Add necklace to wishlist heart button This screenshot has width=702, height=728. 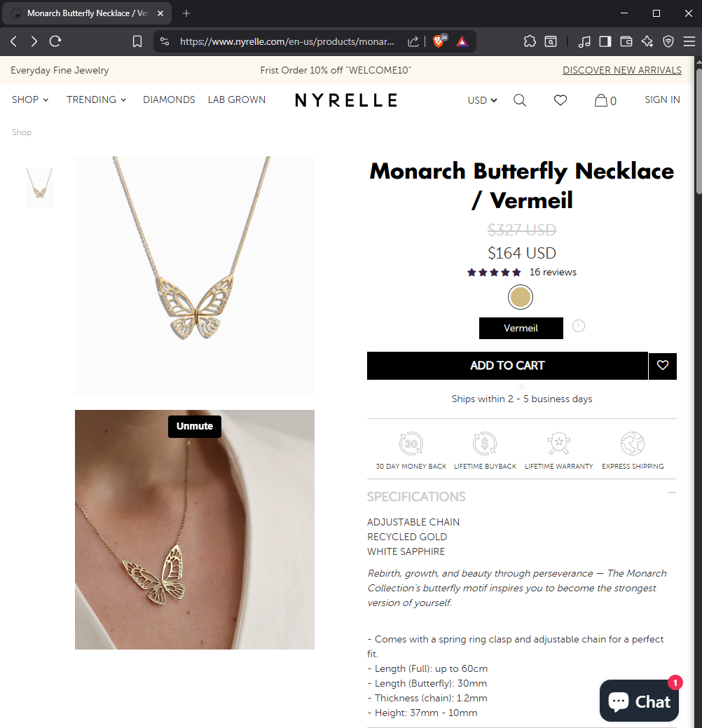coord(663,366)
